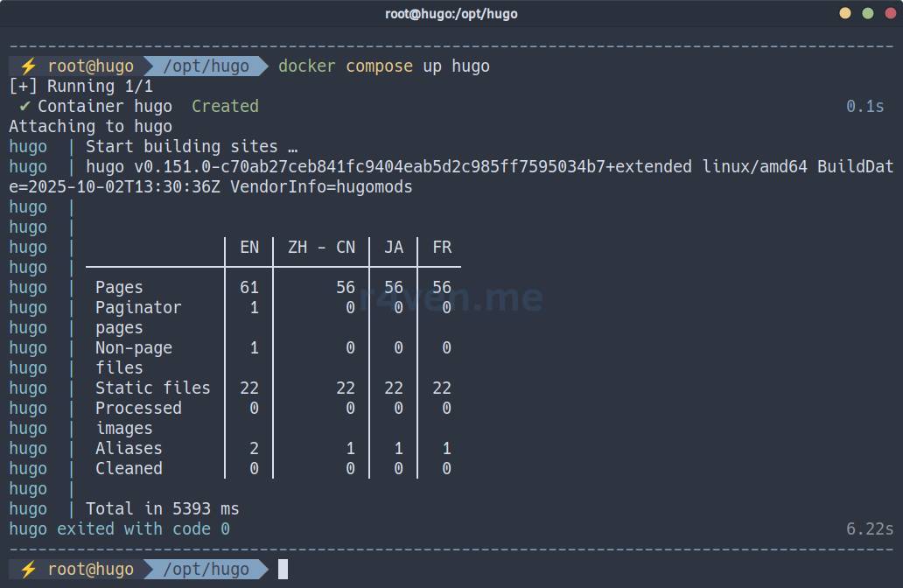The image size is (903, 588).
Task: Click the Total in 5393 ms line
Action: [162, 509]
